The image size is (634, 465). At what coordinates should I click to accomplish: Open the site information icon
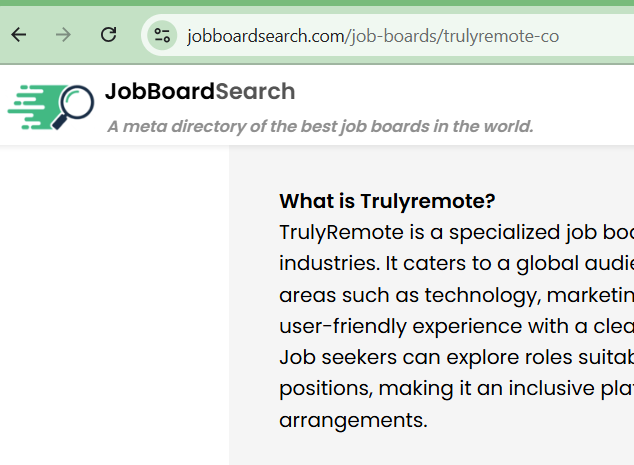[161, 36]
